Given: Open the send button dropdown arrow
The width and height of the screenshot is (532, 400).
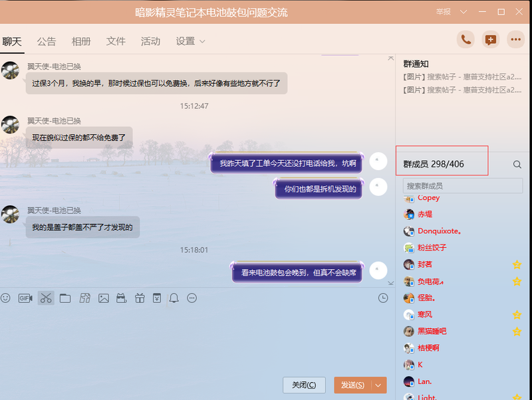Looking at the screenshot, I should 379,385.
